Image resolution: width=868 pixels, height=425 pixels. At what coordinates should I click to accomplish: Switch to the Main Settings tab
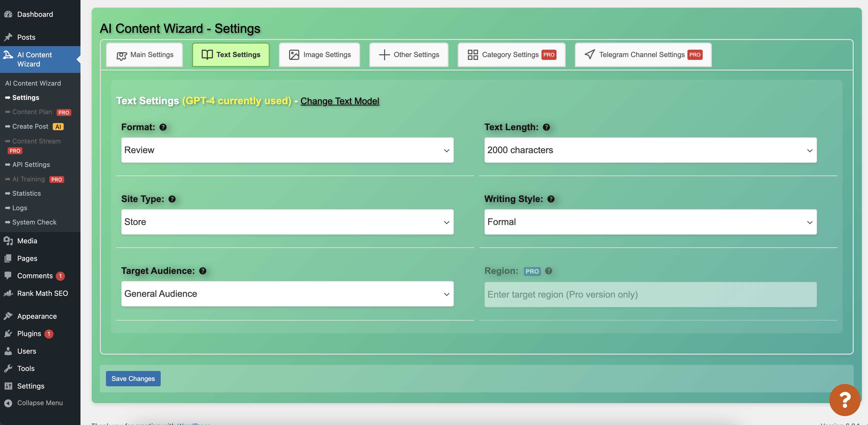[x=145, y=55]
